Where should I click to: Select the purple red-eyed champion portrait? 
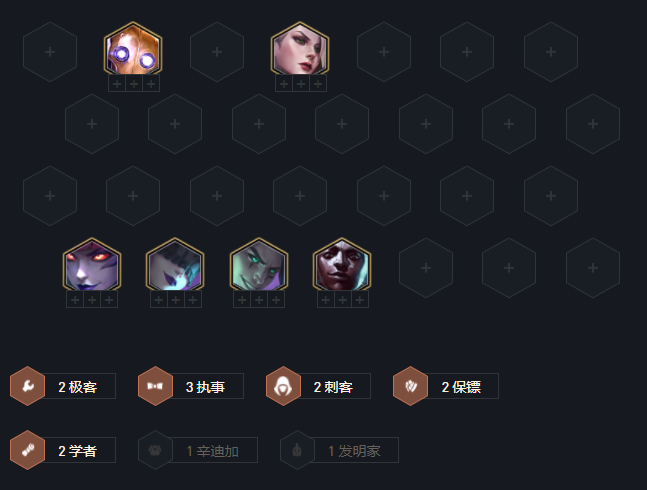click(x=92, y=265)
